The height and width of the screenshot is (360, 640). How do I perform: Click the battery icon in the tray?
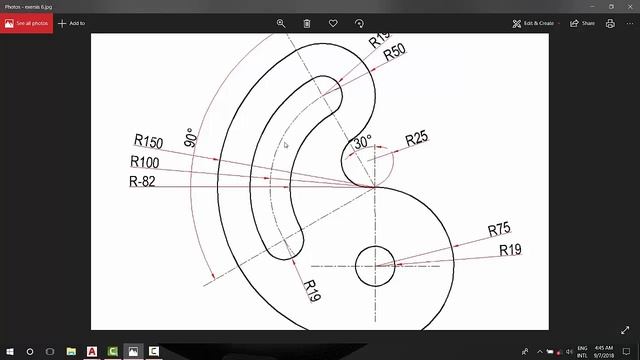coord(549,351)
